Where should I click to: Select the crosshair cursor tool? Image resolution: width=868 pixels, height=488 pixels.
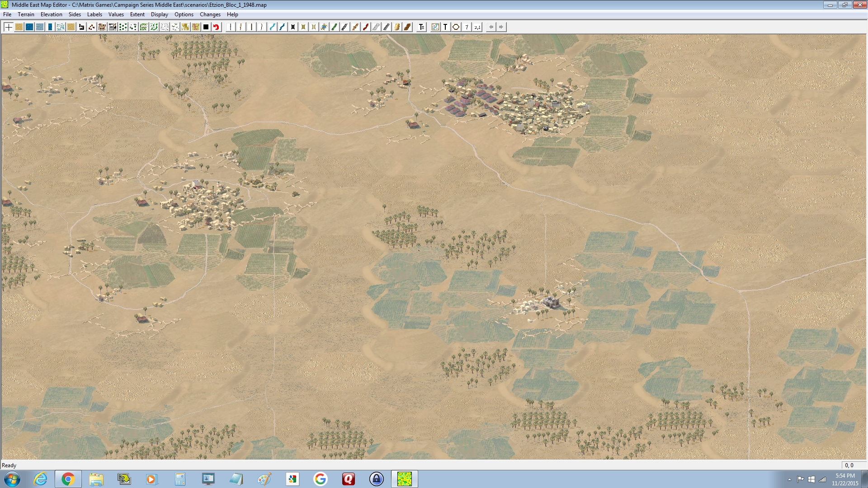pyautogui.click(x=8, y=27)
